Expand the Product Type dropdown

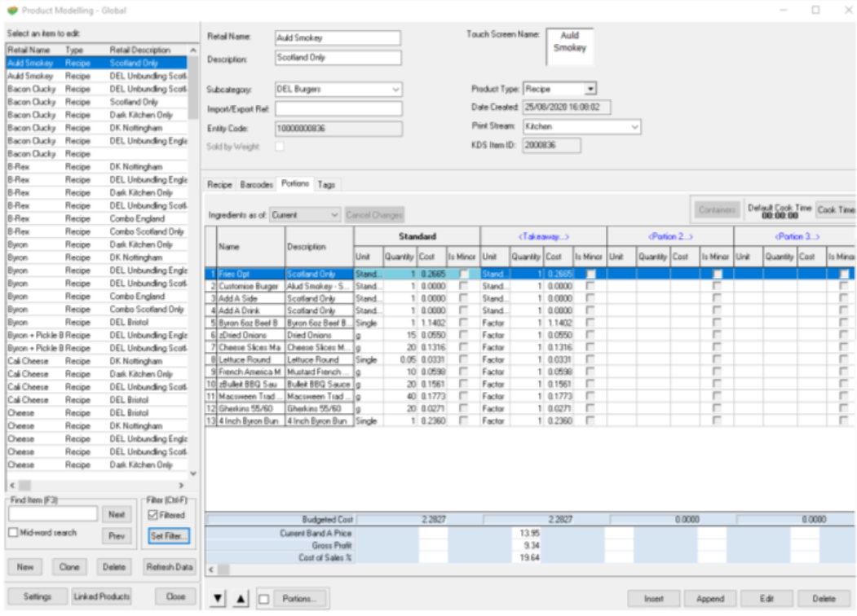590,89
